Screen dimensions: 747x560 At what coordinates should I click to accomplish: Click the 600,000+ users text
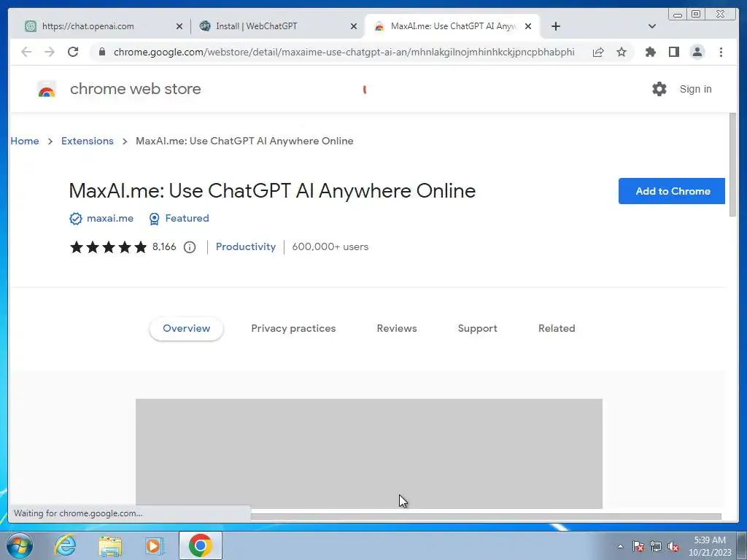[330, 247]
